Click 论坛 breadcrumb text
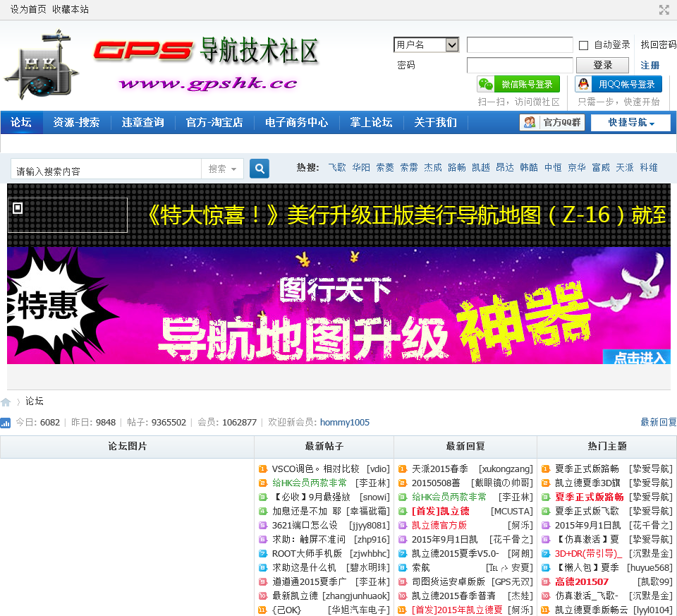Screen dimensions: 677x616 click(x=35, y=401)
